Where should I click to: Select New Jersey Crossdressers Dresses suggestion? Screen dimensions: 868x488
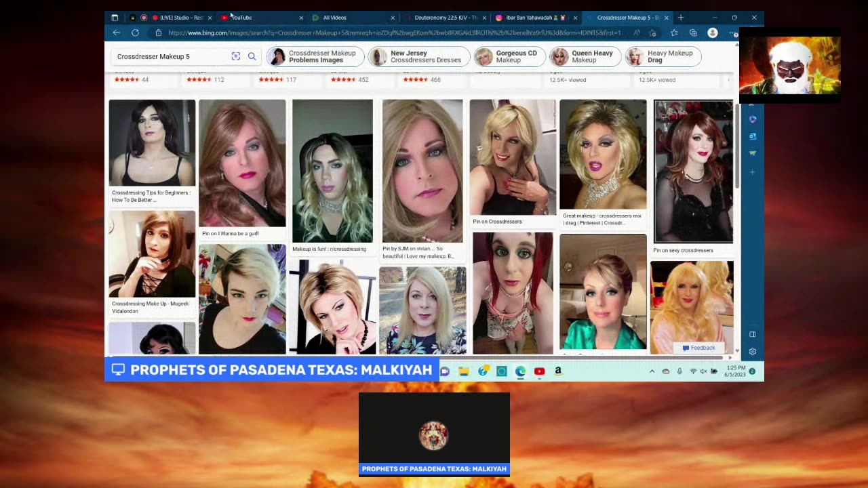coord(418,56)
